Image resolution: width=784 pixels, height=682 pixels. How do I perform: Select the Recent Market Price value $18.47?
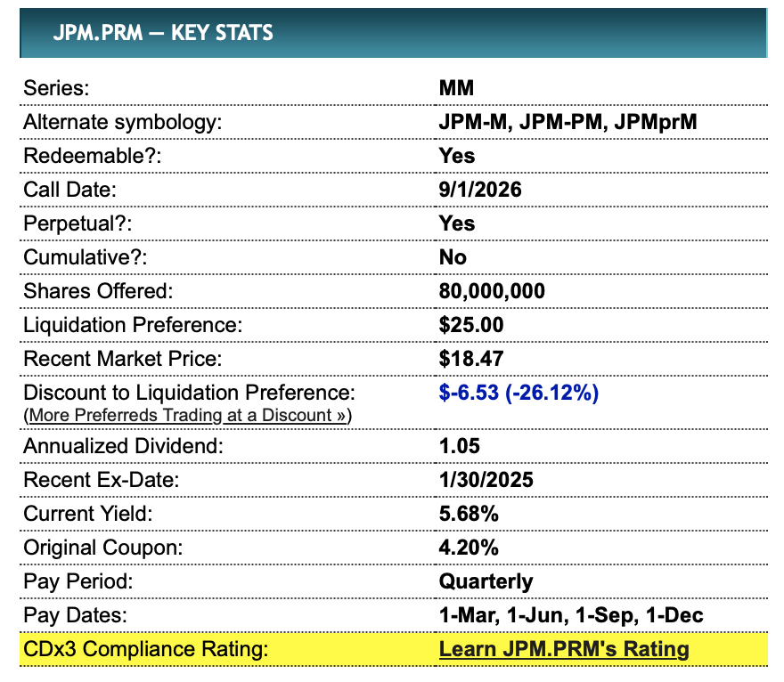(471, 359)
